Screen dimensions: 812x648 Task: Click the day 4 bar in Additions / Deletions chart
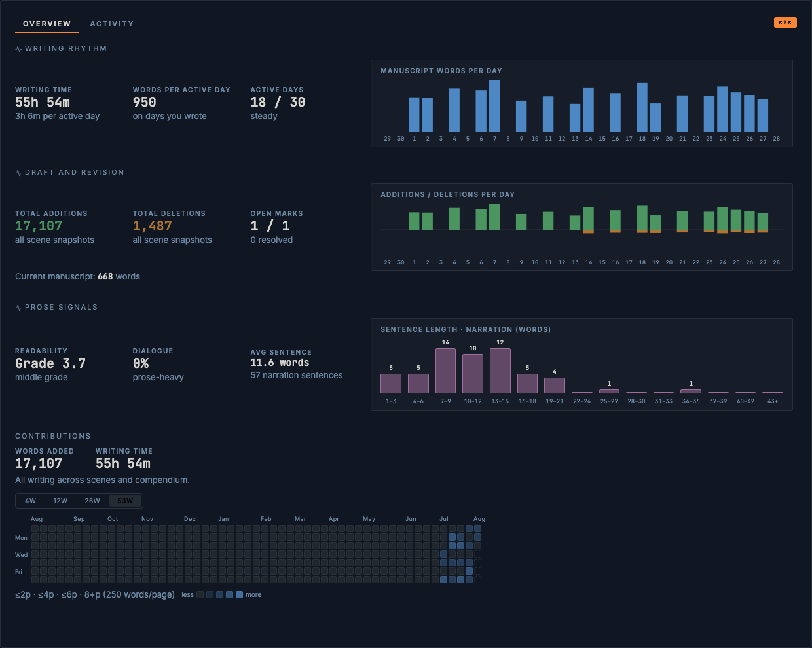[454, 219]
